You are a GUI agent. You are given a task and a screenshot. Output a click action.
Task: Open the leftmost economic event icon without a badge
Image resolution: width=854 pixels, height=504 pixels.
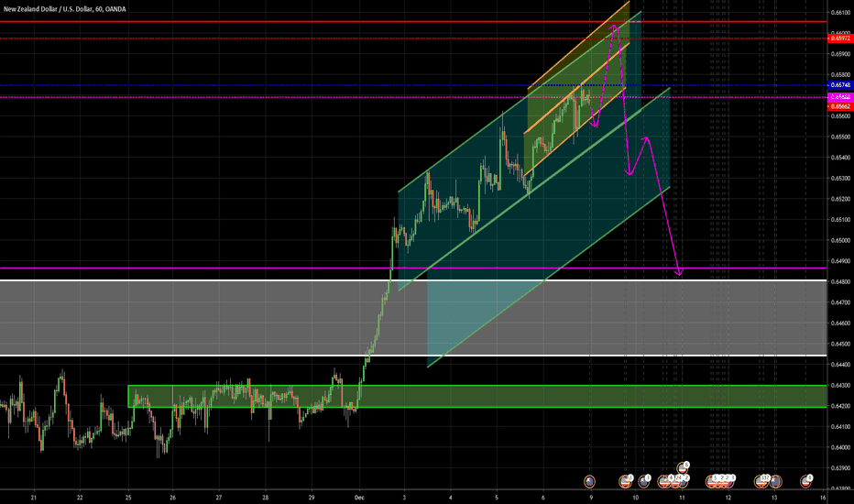click(x=591, y=480)
